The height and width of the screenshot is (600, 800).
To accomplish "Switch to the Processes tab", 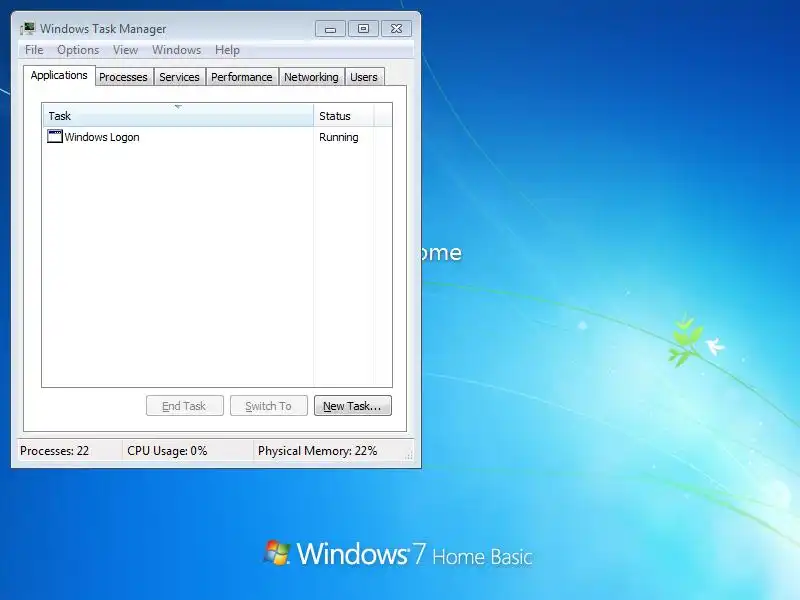I will 123,77.
